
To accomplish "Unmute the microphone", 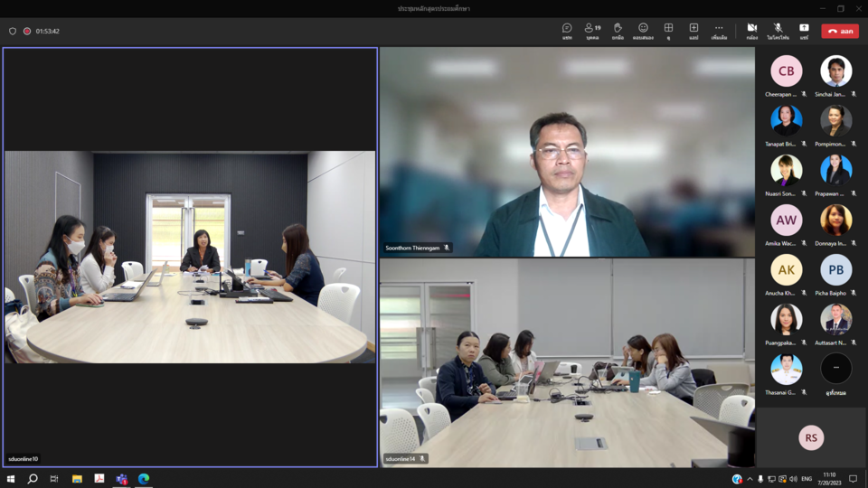I will click(x=778, y=31).
